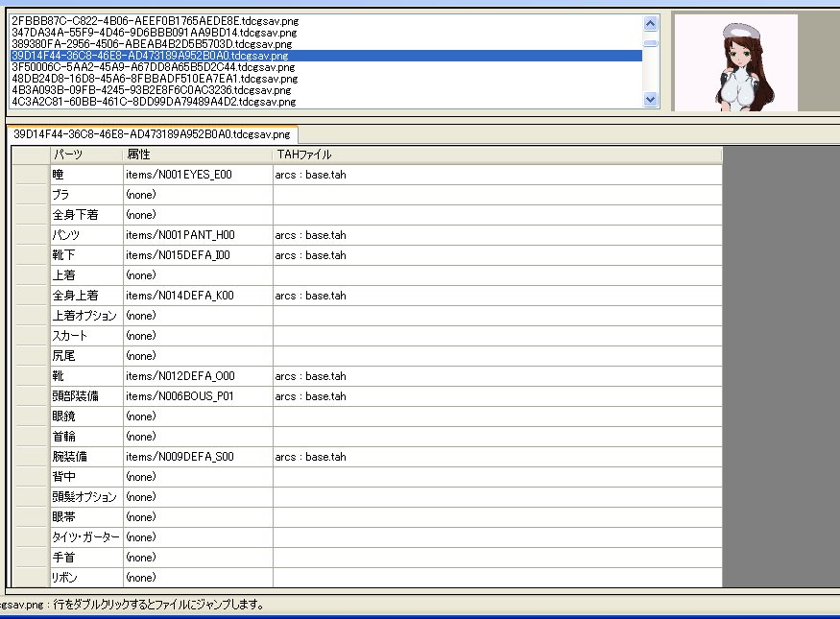
Task: Select the リボン row in the table
Action: (x=86, y=578)
